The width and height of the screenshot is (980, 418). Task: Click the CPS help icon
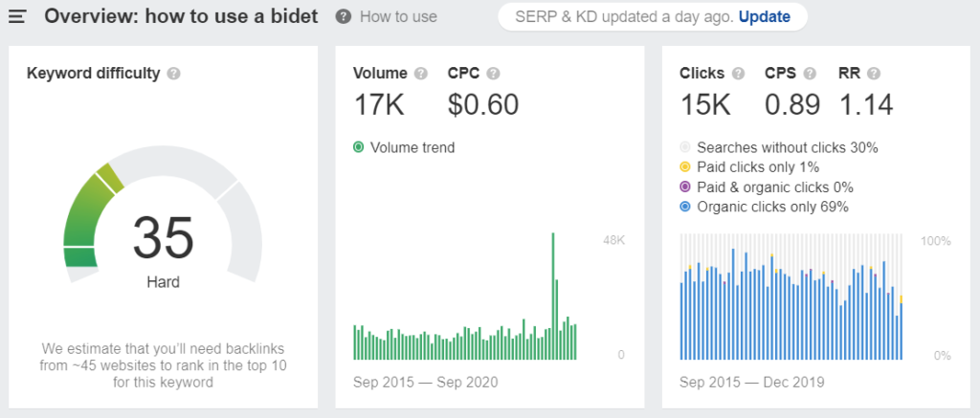coord(810,74)
